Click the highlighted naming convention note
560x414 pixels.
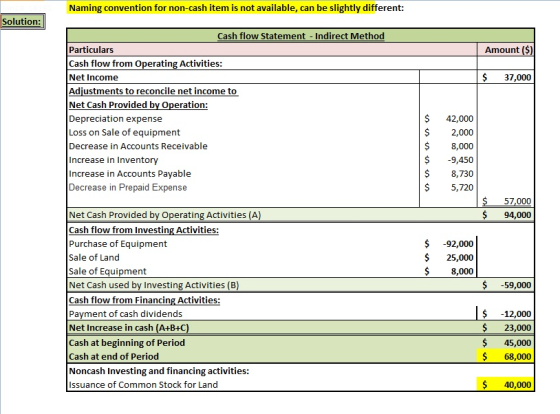[x=236, y=8]
